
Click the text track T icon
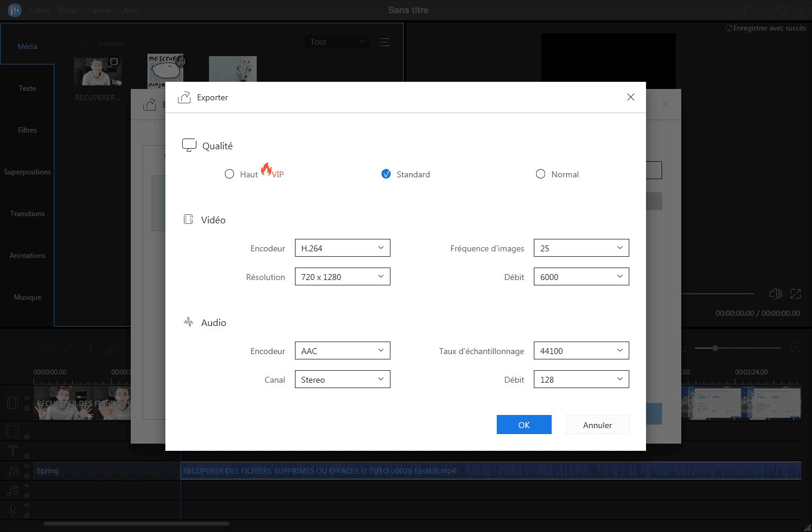[x=13, y=451]
